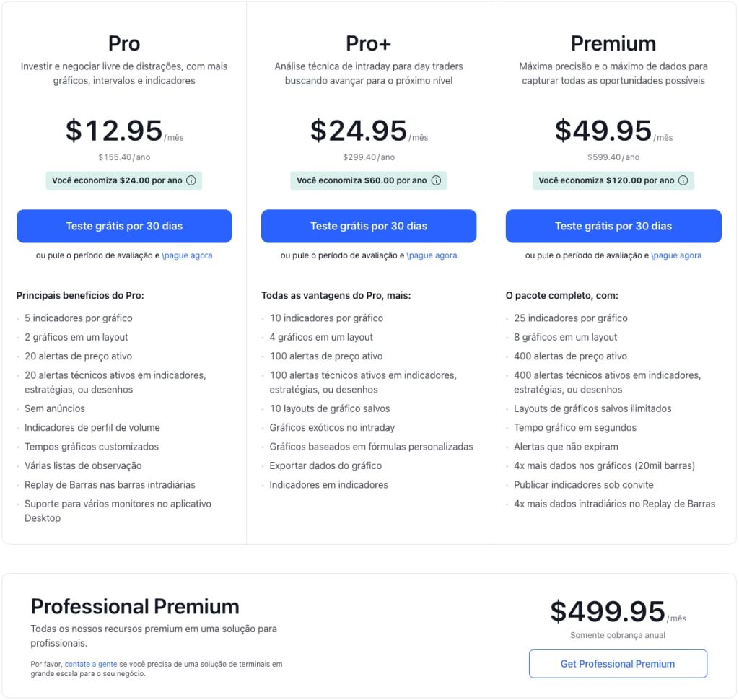The height and width of the screenshot is (700, 739).
Task: Click the Pro savings badge $24.00 por ano
Action: pyautogui.click(x=124, y=180)
